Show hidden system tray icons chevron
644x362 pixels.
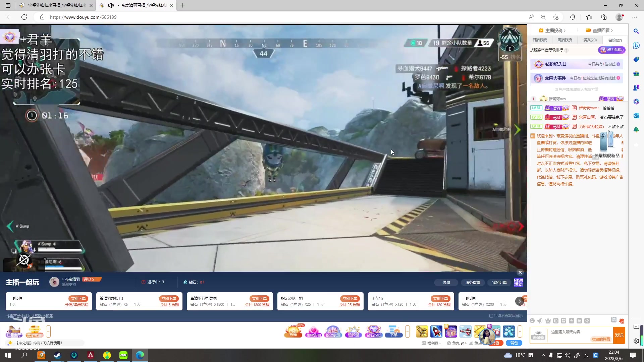pos(543,355)
